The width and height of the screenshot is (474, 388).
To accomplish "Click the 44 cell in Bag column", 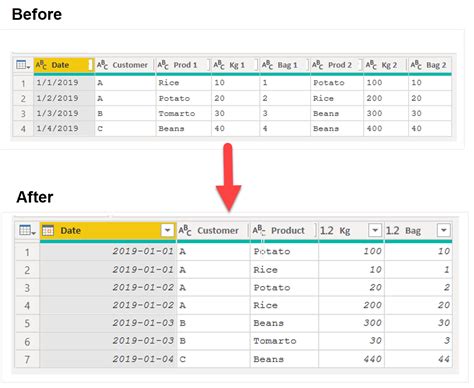I will coord(418,359).
